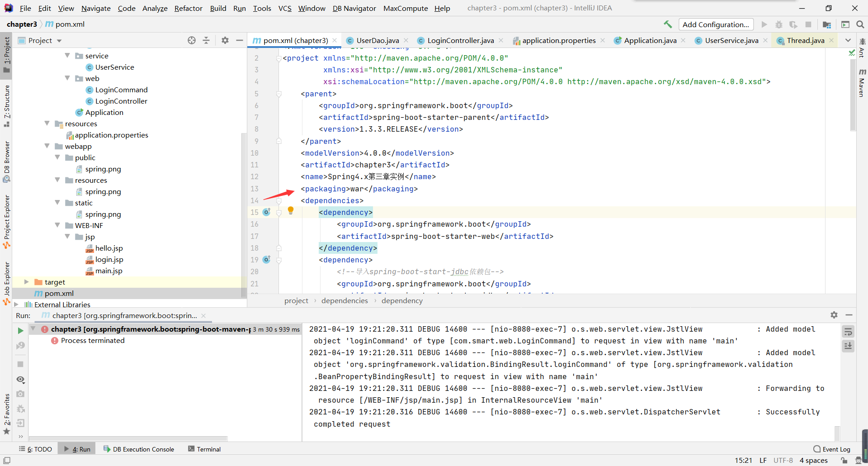
Task: Expand External Libraries node
Action: (16, 304)
